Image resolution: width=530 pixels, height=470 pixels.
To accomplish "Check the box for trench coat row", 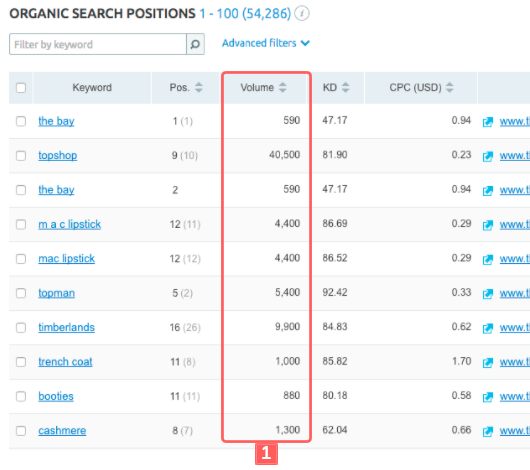I will [x=21, y=362].
